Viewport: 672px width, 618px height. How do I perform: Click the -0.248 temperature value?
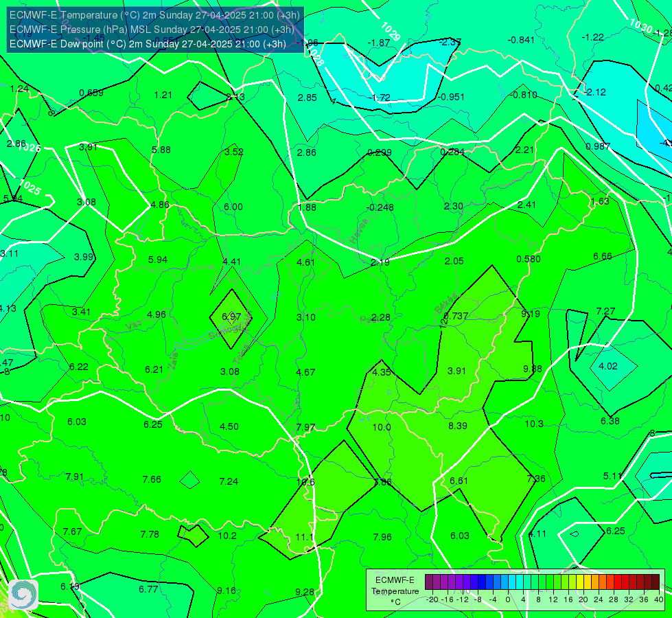[380, 207]
